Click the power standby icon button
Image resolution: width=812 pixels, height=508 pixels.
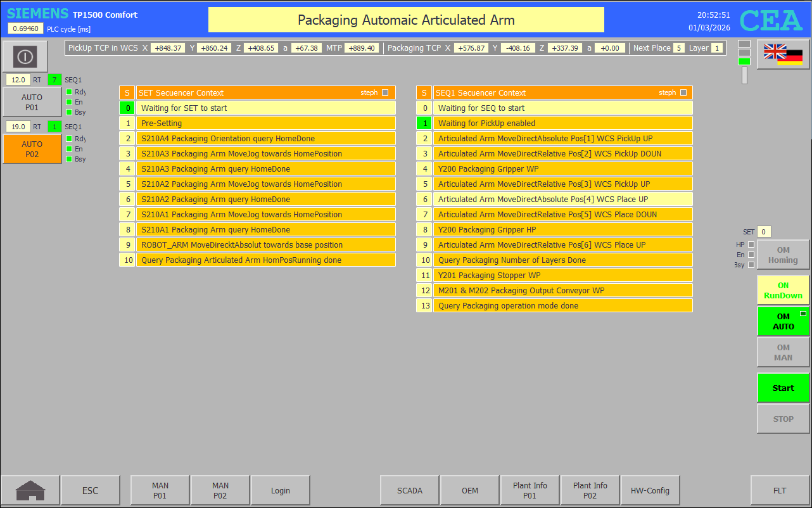click(25, 57)
